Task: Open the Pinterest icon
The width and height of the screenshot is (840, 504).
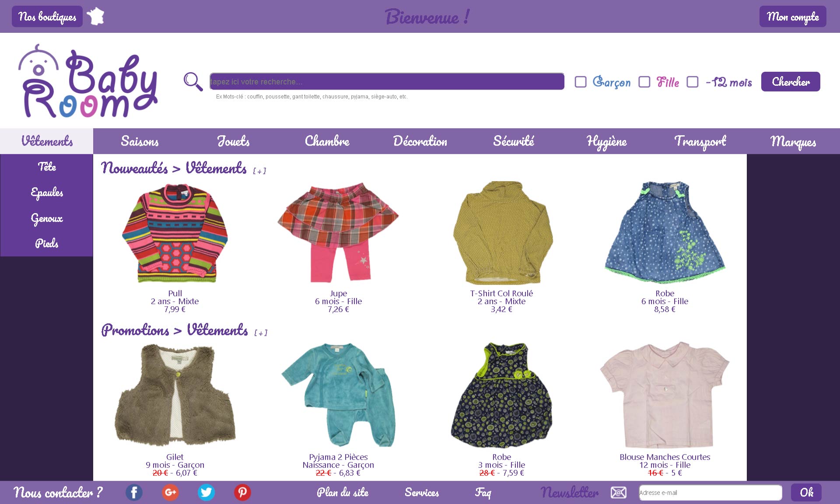Action: pyautogui.click(x=242, y=493)
